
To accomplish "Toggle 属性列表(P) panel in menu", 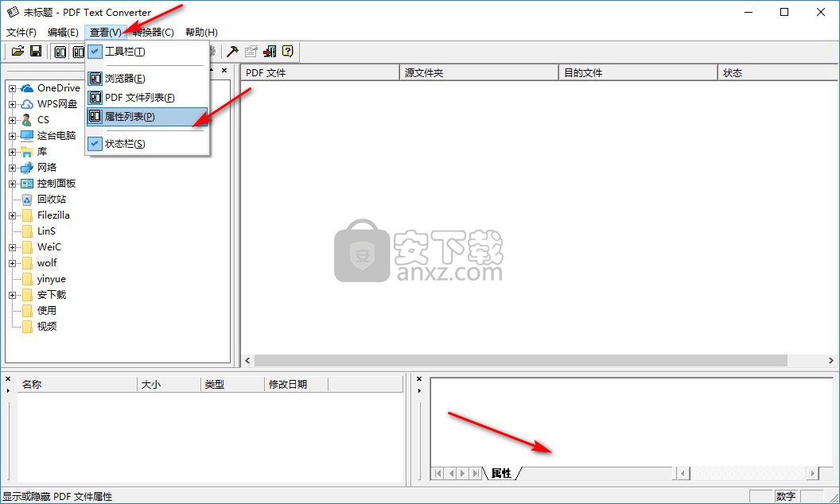I will coord(147,116).
